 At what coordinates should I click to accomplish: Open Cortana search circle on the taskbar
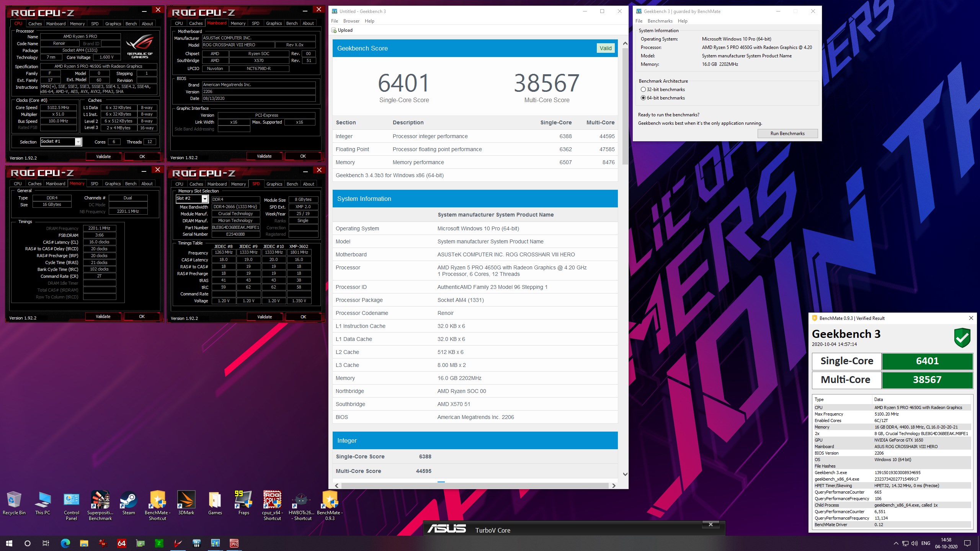click(x=28, y=543)
